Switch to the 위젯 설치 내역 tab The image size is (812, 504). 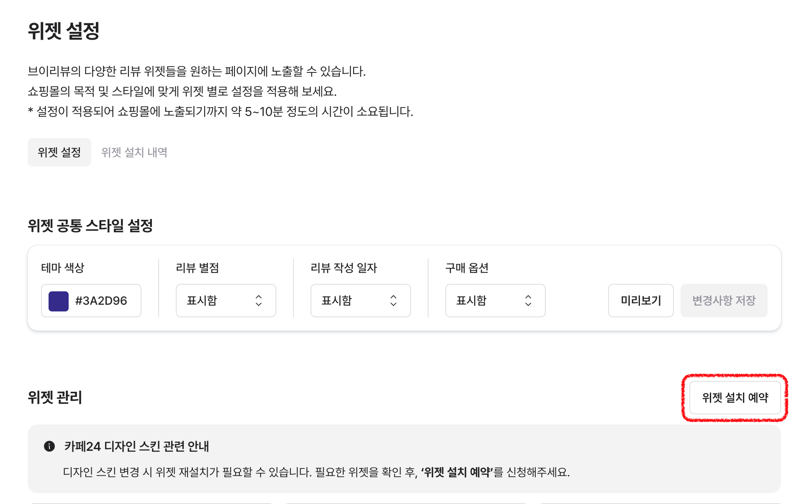pos(134,152)
